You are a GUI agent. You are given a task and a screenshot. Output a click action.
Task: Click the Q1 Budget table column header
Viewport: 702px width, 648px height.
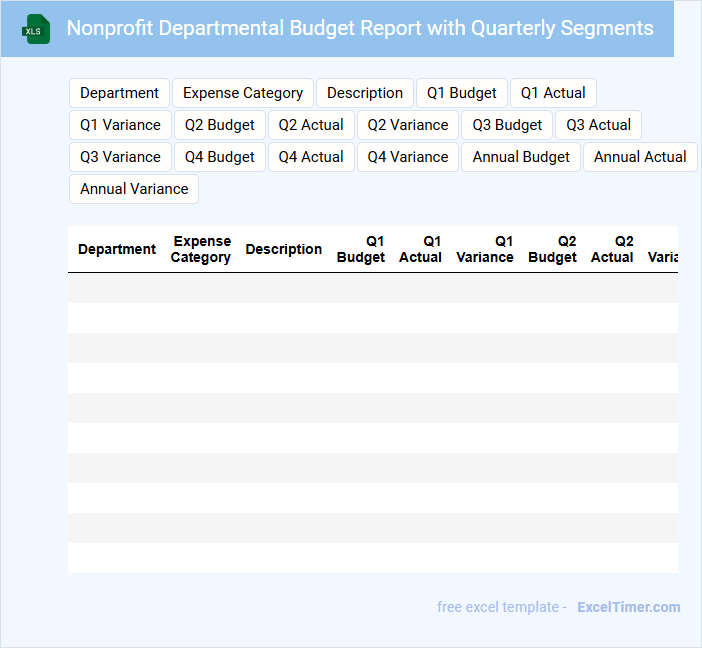coord(360,249)
